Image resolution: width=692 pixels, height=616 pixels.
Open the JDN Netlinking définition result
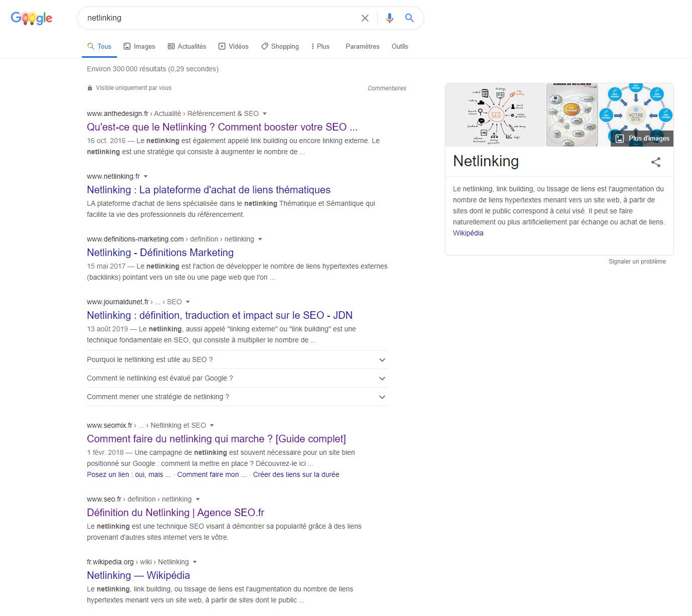[219, 315]
